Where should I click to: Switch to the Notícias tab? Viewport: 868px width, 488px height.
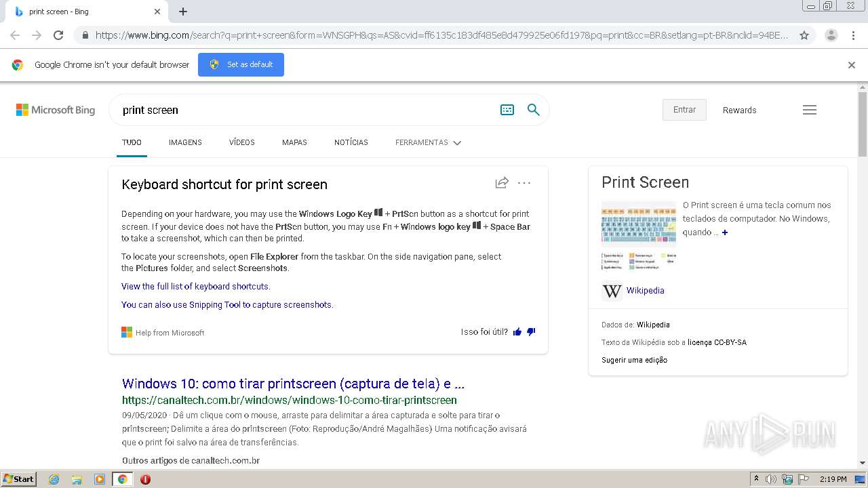tap(351, 142)
